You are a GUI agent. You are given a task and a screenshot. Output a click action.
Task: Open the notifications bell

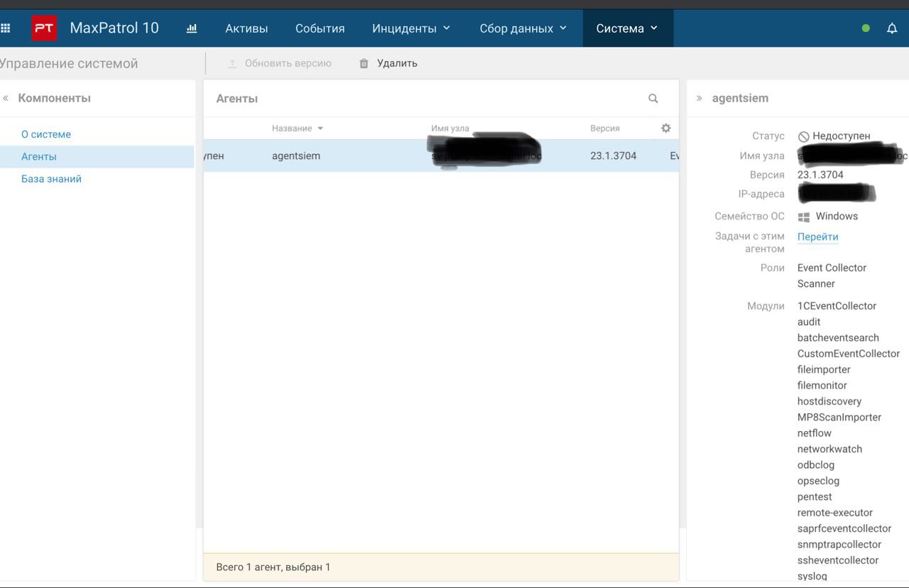coord(892,28)
